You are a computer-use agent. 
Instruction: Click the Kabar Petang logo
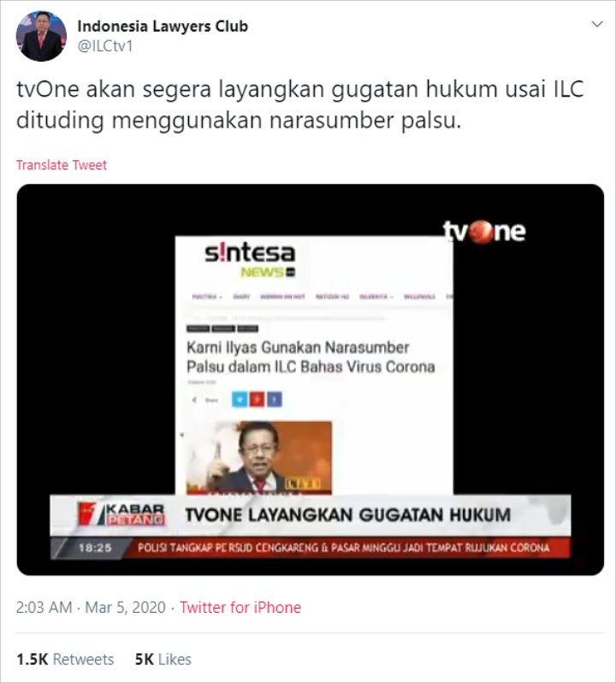(x=121, y=514)
